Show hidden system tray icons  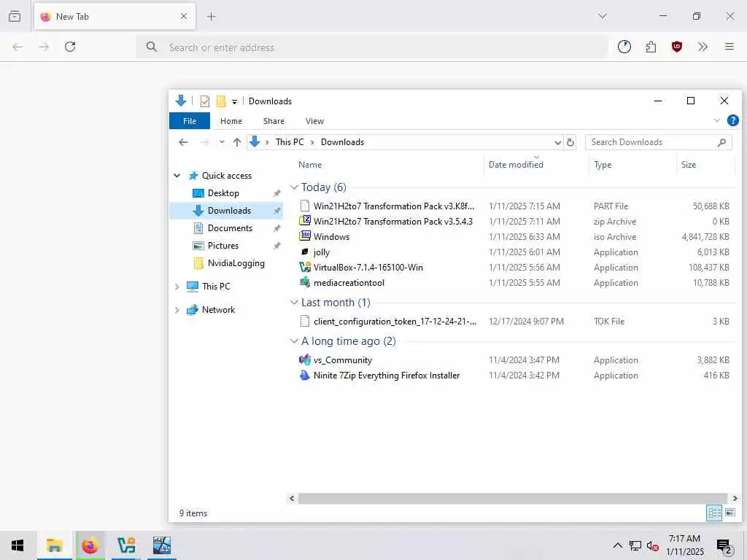(x=617, y=545)
